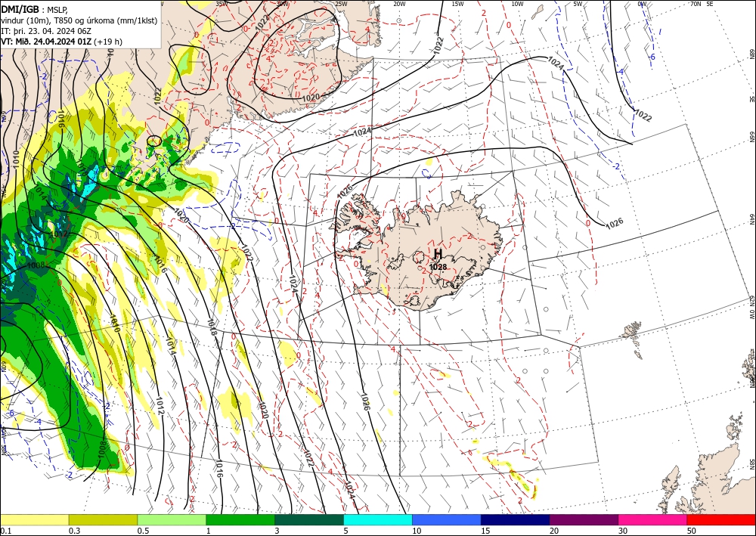Screen dimensions: 756x536
Task: Click the '58N' label on the right edge
Action: pos(751,464)
